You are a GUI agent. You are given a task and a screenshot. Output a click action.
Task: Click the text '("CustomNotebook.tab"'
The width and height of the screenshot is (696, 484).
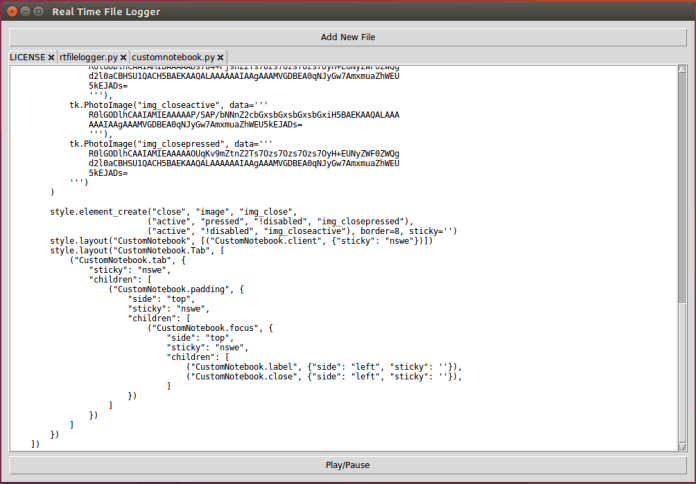pyautogui.click(x=123, y=260)
